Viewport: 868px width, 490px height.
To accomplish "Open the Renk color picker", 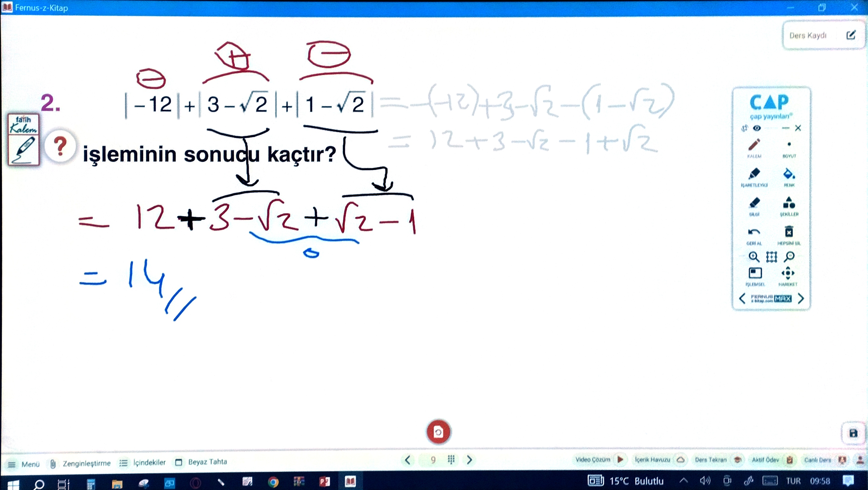I will (789, 174).
